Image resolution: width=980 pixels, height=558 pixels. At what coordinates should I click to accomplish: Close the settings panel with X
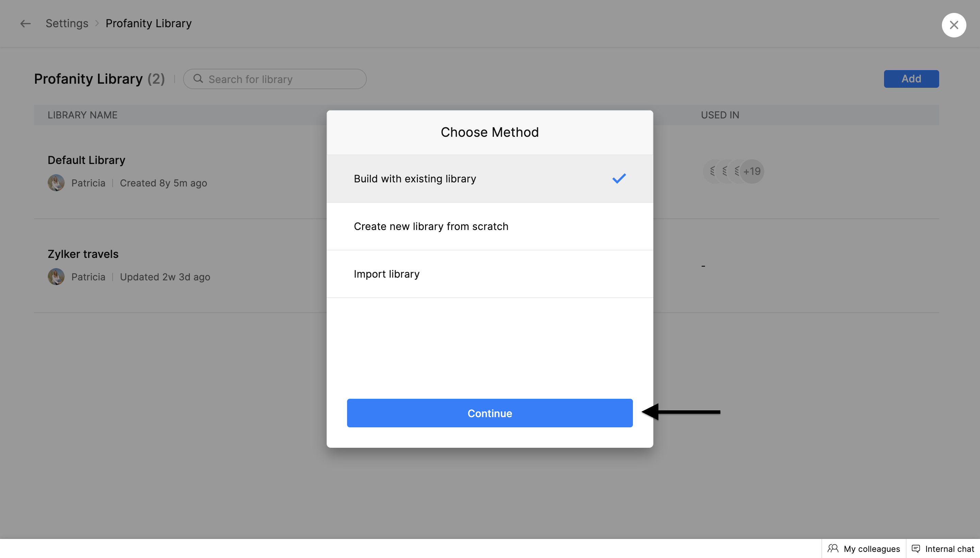pos(953,25)
